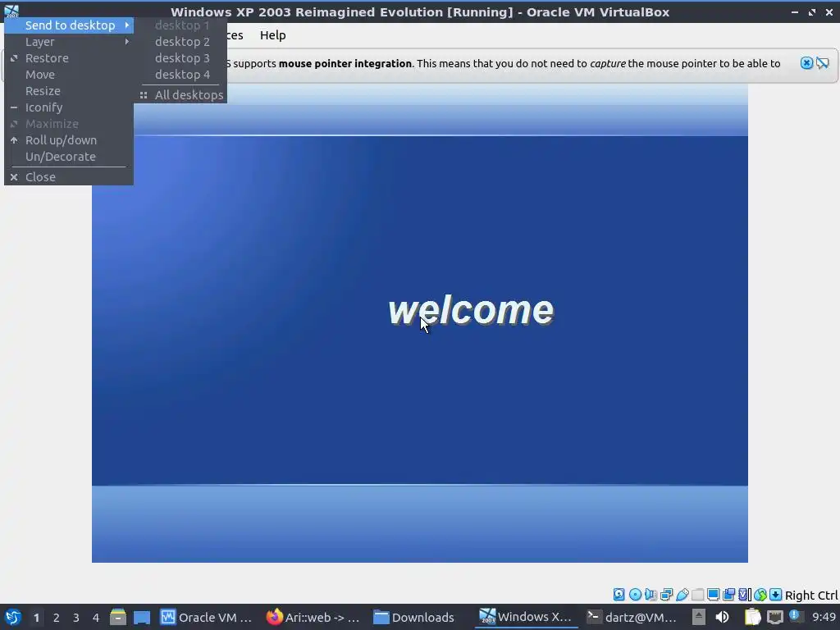Open the Help menu in VirtualBox menu bar
This screenshot has height=630, width=840.
click(x=272, y=35)
